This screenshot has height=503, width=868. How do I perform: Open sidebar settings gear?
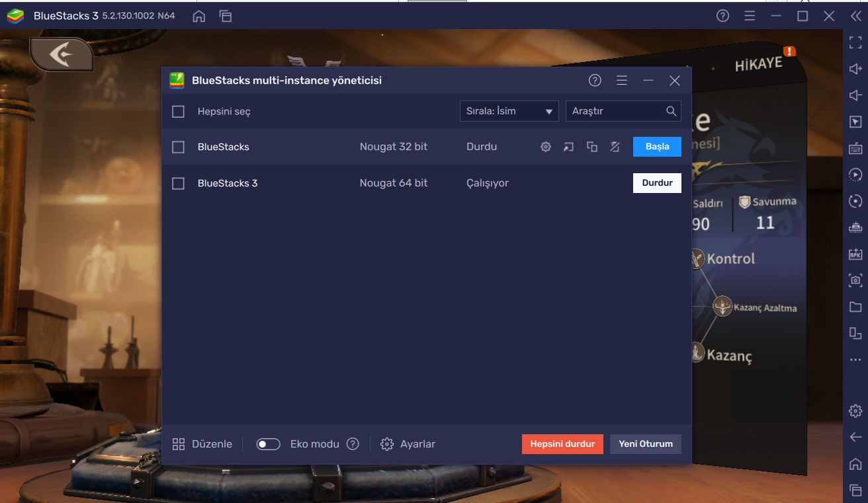[x=855, y=411]
